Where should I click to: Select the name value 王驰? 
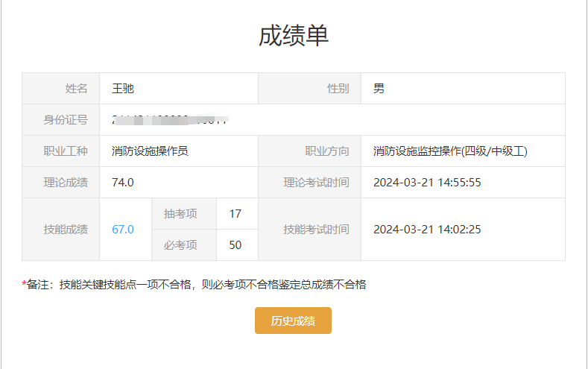(123, 89)
